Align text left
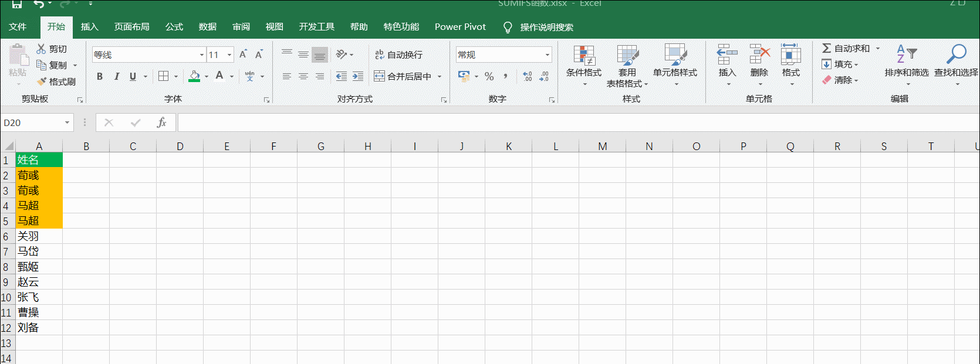 click(287, 76)
